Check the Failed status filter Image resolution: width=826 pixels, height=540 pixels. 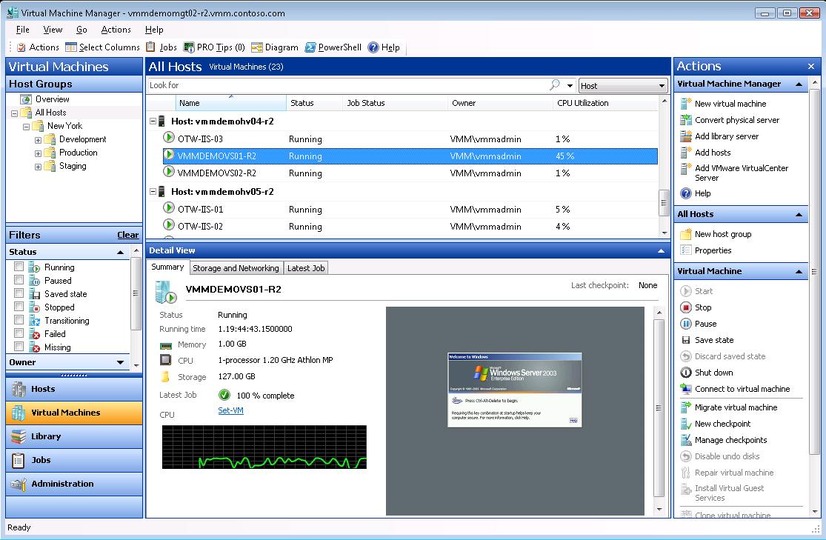(19, 333)
